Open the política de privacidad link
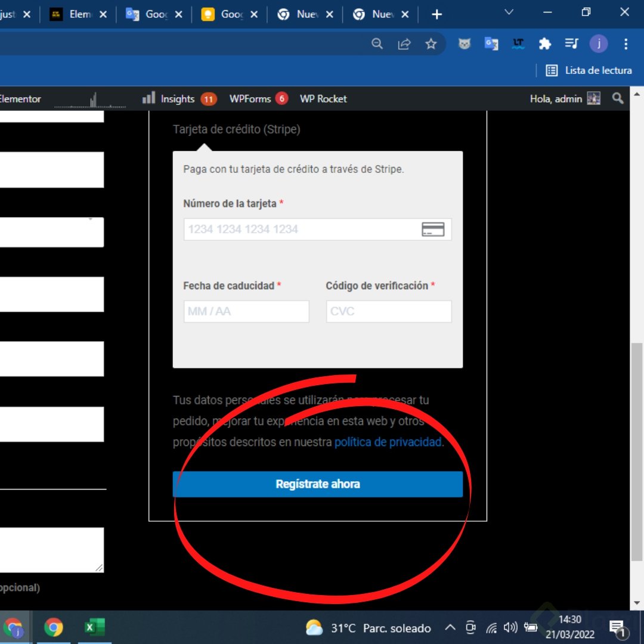This screenshot has width=644, height=644. (x=388, y=442)
